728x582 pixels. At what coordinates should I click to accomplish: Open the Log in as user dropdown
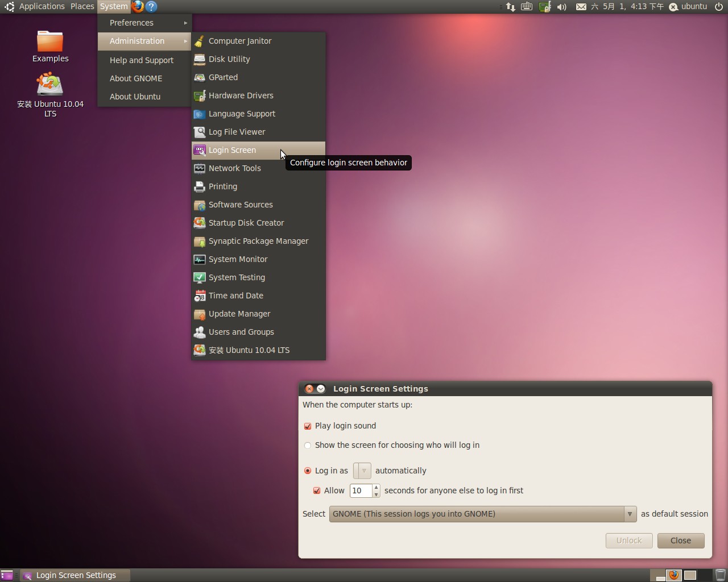pos(362,471)
